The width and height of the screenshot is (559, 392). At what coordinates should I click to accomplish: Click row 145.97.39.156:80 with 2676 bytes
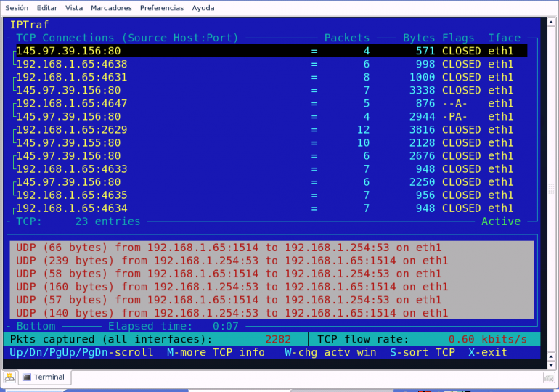pos(272,156)
